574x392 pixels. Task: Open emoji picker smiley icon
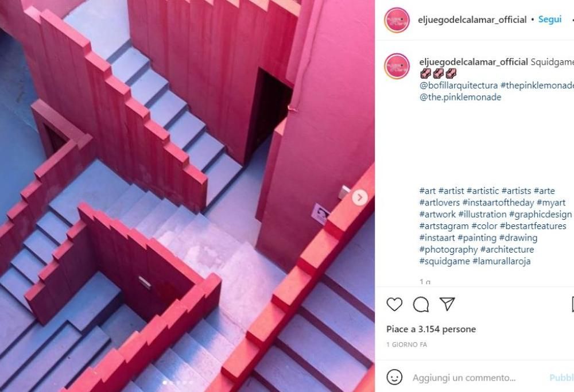click(x=394, y=377)
